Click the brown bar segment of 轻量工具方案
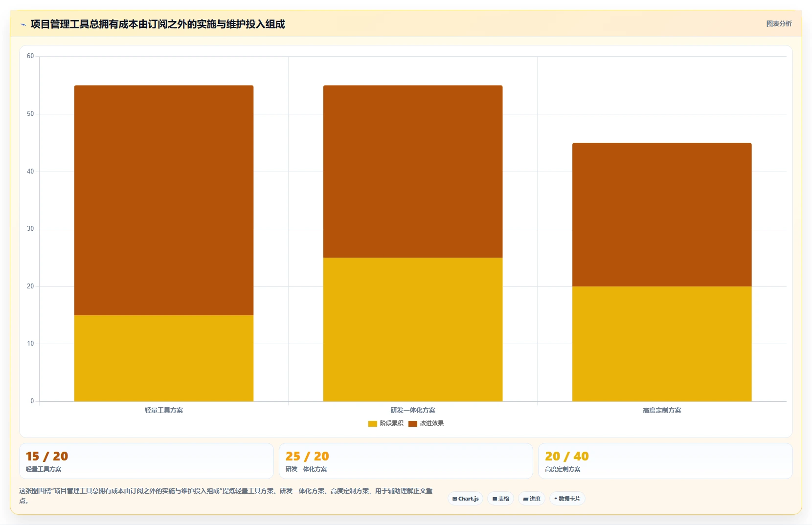The height and width of the screenshot is (525, 812). coord(164,200)
